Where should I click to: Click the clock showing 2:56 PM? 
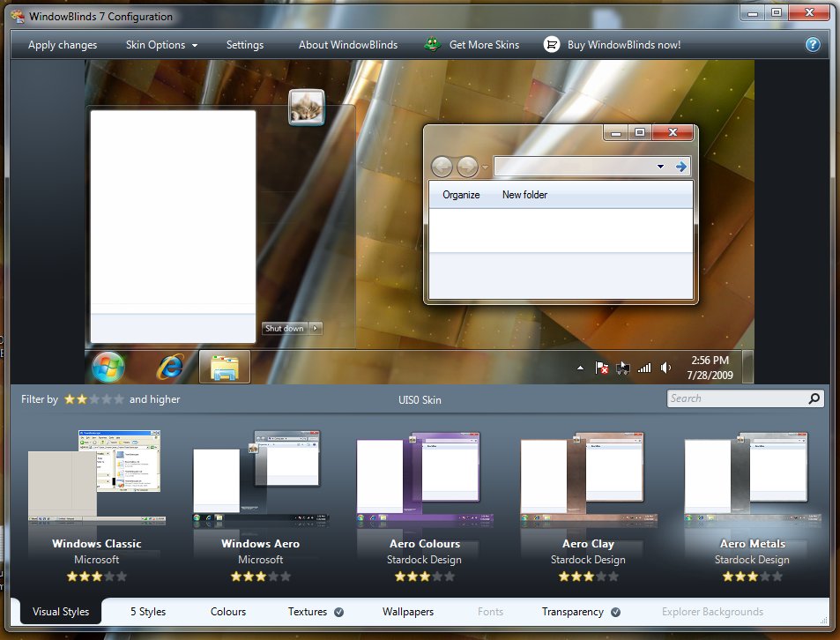coord(710,361)
